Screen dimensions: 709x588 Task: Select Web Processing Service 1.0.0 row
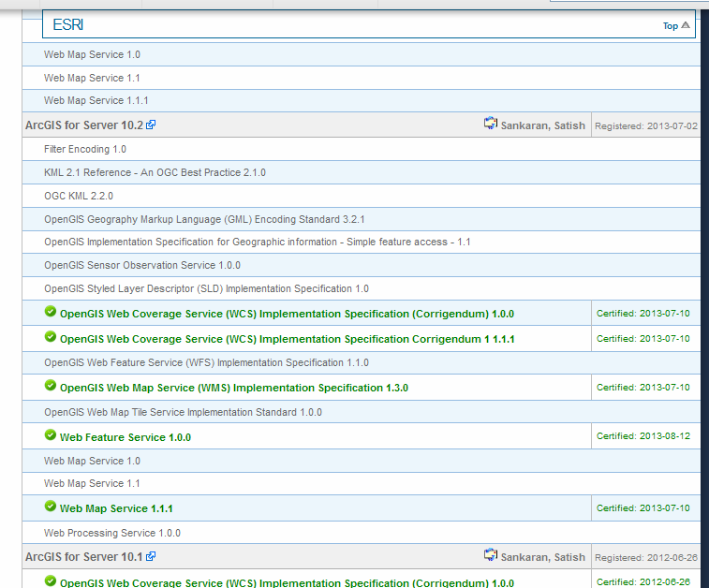[361, 533]
